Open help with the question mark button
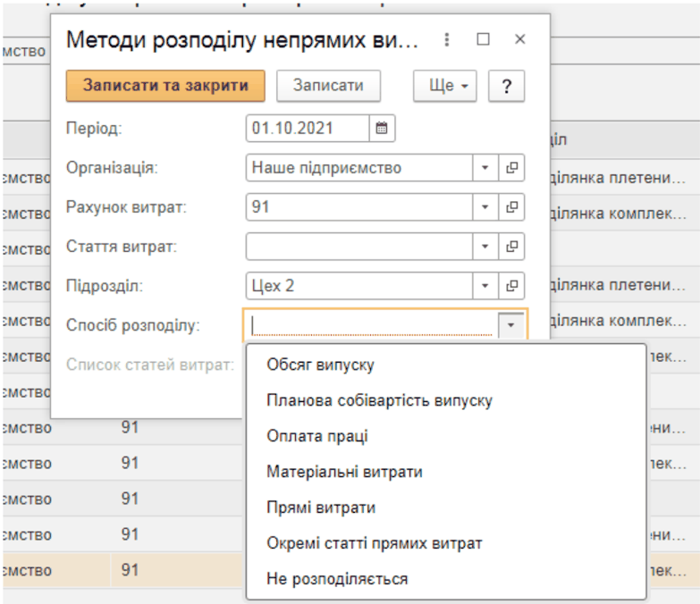 tap(506, 87)
